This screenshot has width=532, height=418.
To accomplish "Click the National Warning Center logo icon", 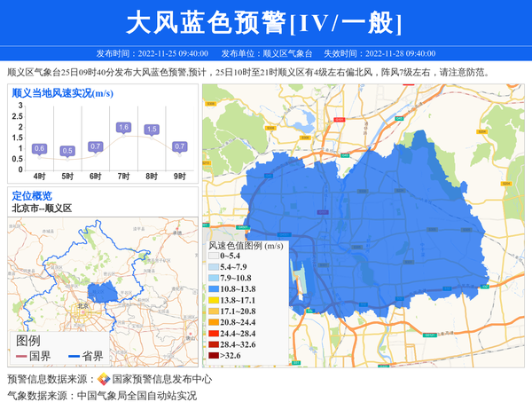I will pyautogui.click(x=104, y=379).
